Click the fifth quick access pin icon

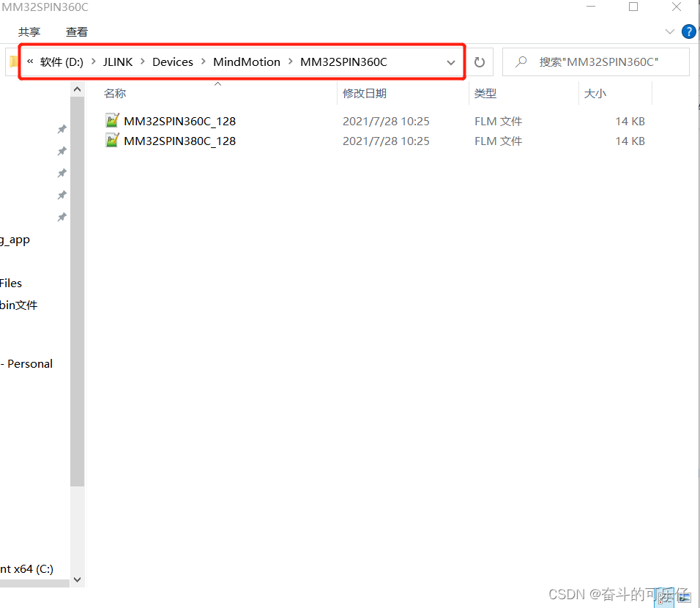click(x=62, y=217)
